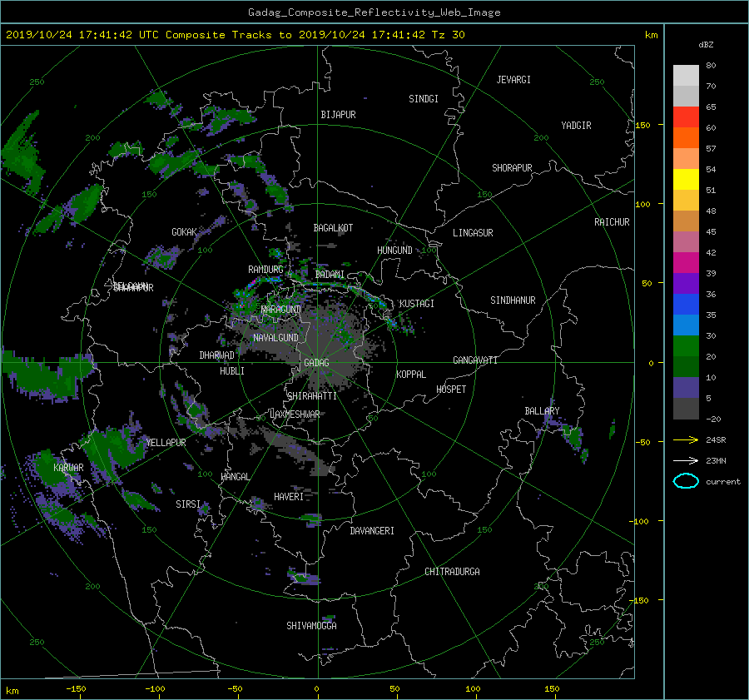Image resolution: width=749 pixels, height=700 pixels.
Task: Click the KOPPAL city label
Action: (411, 375)
